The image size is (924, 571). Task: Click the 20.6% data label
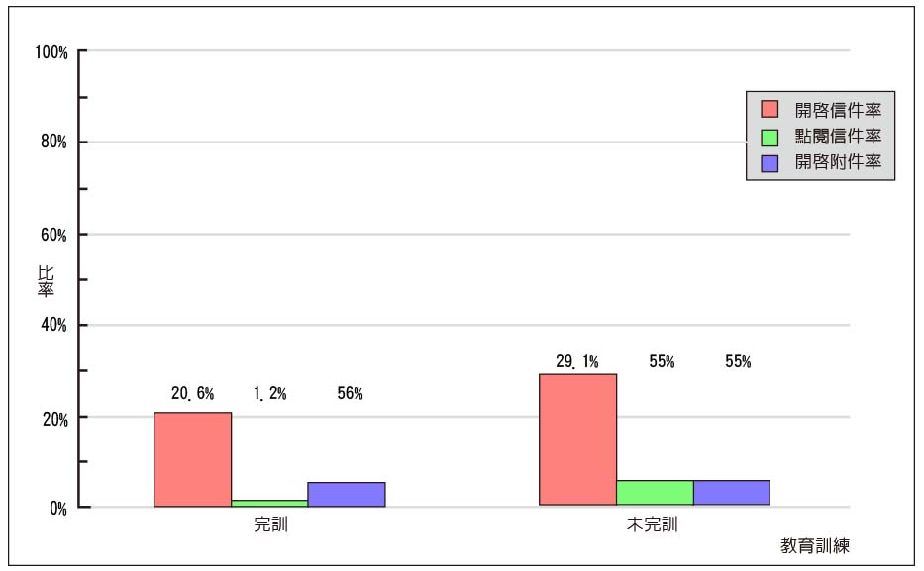click(x=193, y=393)
